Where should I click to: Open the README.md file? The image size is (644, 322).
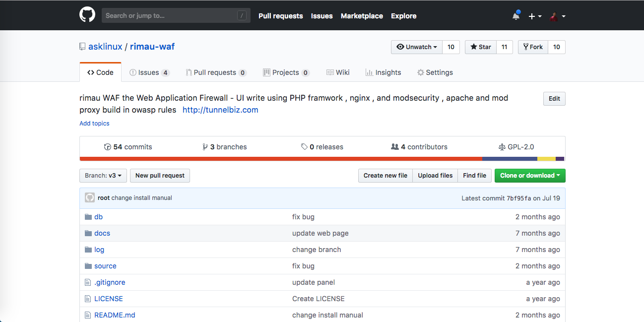pyautogui.click(x=115, y=315)
